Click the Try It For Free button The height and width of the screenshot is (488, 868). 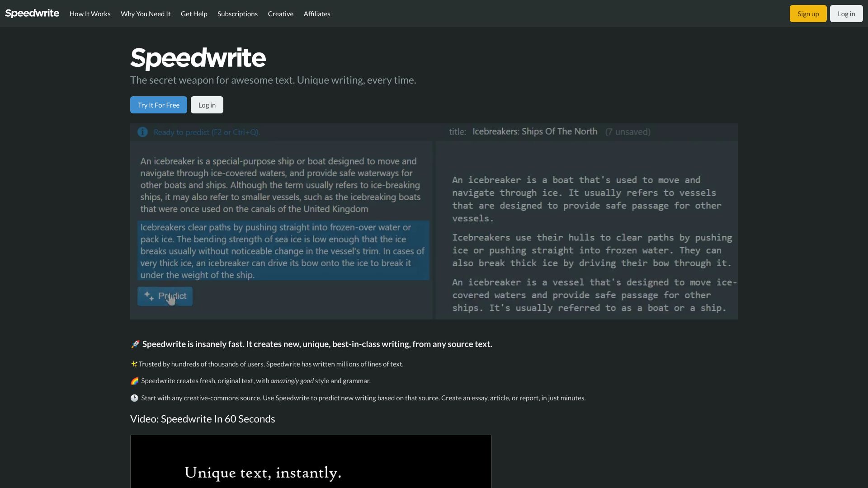(x=159, y=105)
